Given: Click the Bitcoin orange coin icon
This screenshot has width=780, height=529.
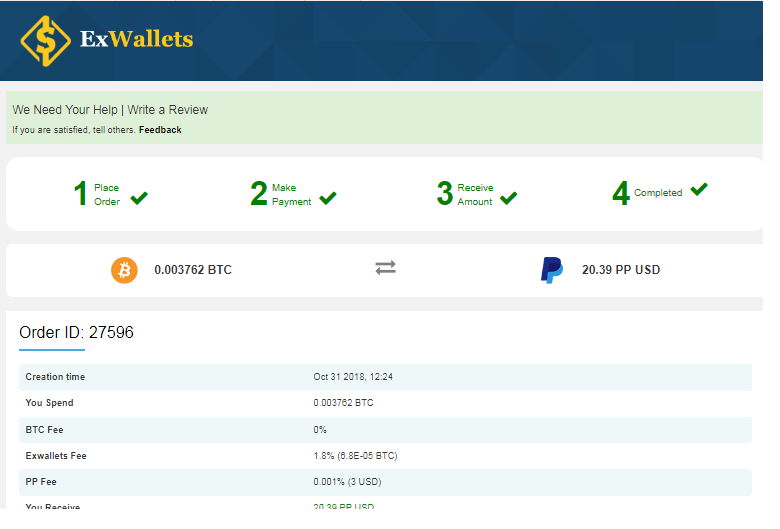Looking at the screenshot, I should (124, 270).
